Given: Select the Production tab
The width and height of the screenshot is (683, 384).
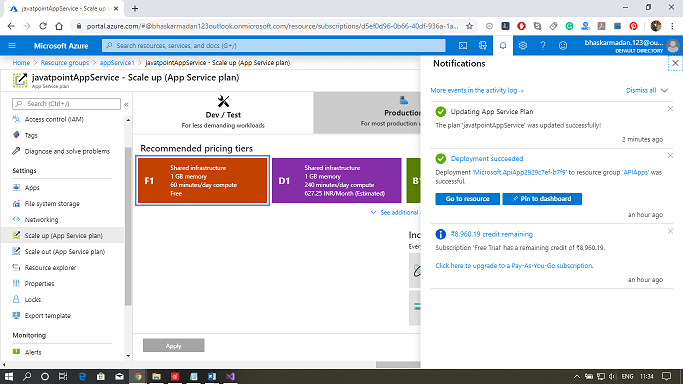Looking at the screenshot, I should 367,112.
